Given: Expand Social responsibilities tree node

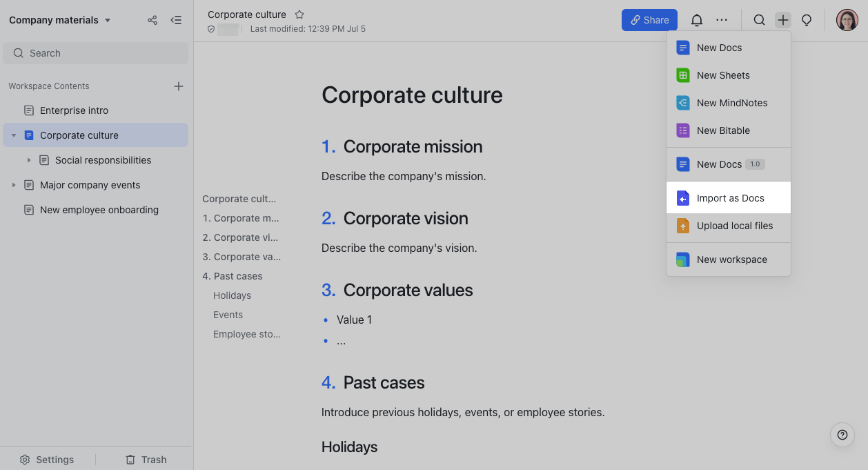Looking at the screenshot, I should pyautogui.click(x=29, y=160).
